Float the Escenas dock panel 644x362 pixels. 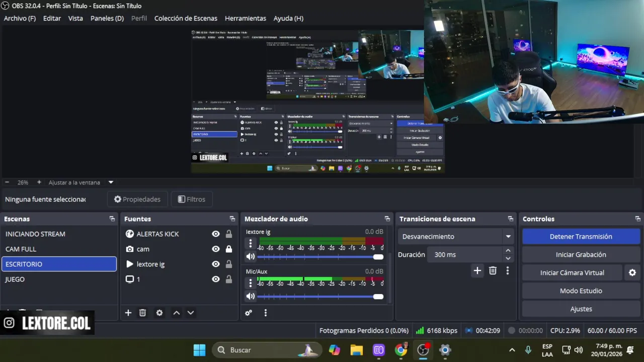112,219
